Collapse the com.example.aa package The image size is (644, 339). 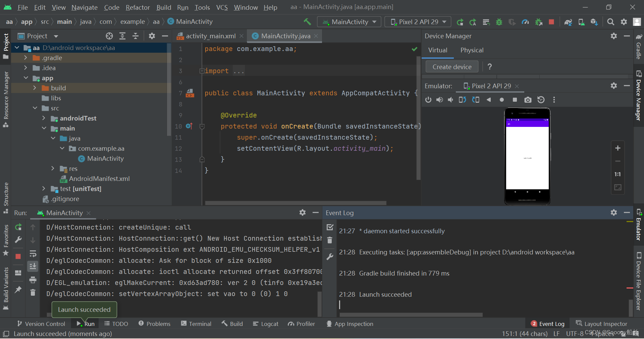(x=62, y=148)
